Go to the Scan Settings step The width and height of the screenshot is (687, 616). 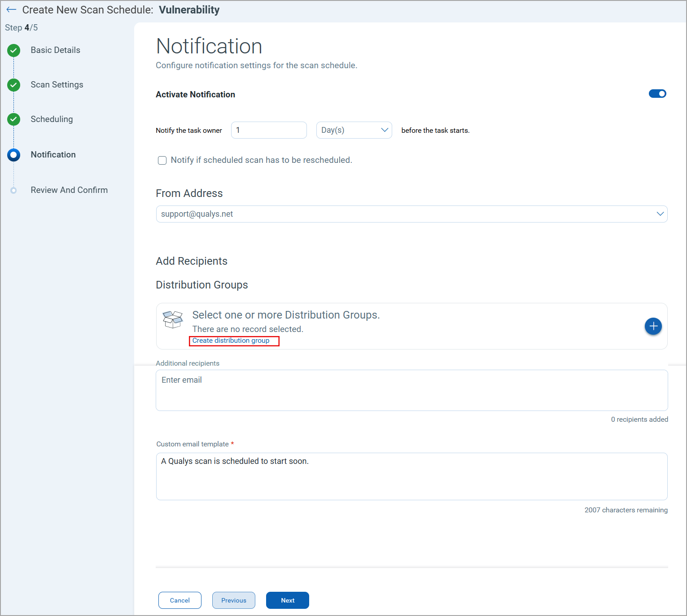(57, 85)
